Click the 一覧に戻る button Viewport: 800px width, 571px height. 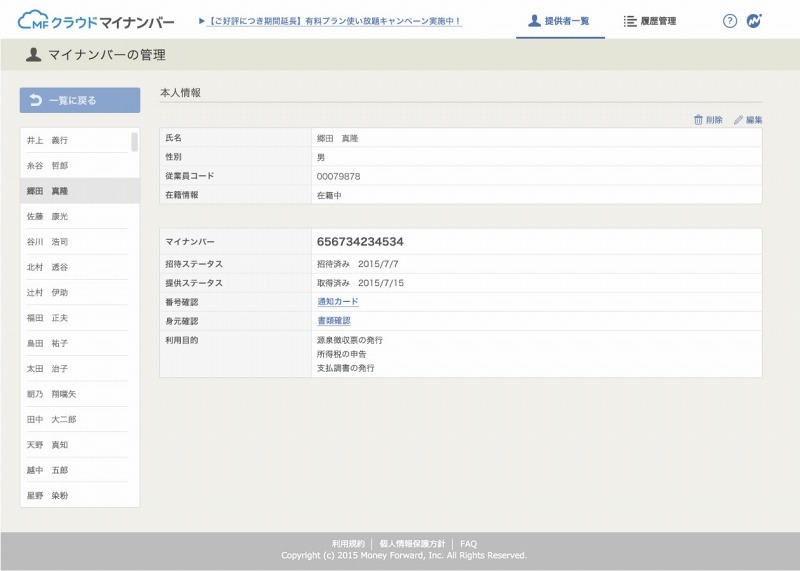pos(80,100)
